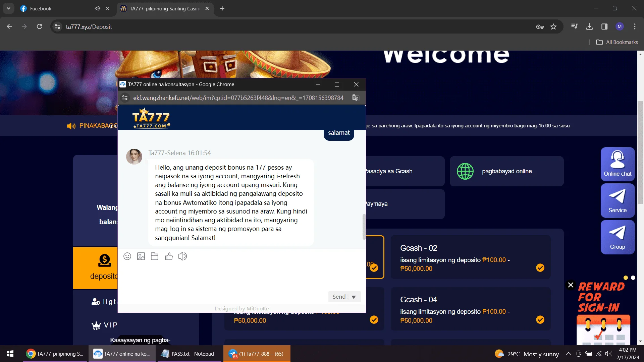Open Online chat support button
The image size is (644, 362).
tap(618, 164)
